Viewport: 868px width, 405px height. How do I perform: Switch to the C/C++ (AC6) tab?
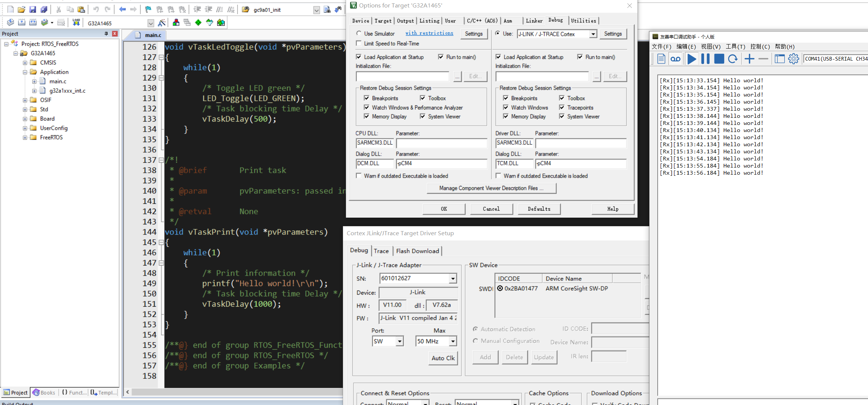[x=482, y=21]
